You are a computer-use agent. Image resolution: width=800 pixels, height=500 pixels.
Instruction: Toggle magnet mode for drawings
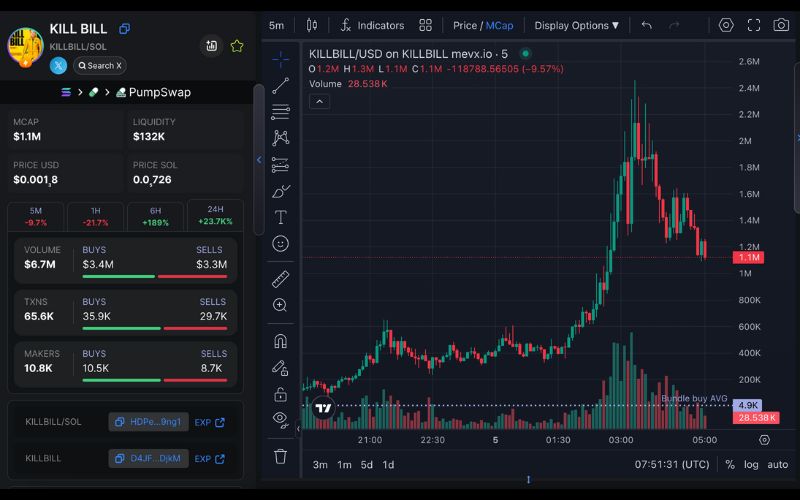point(281,341)
